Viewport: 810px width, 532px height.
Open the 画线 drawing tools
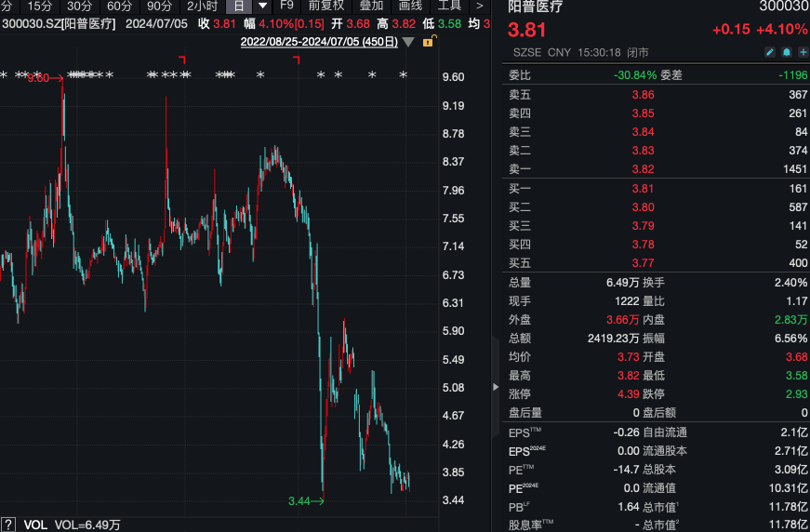(411, 6)
